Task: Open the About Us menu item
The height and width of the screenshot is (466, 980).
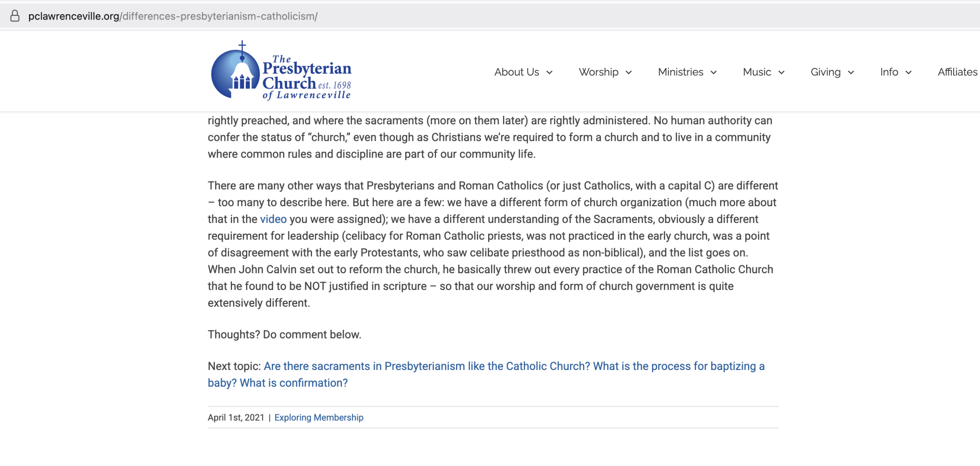Action: click(516, 72)
